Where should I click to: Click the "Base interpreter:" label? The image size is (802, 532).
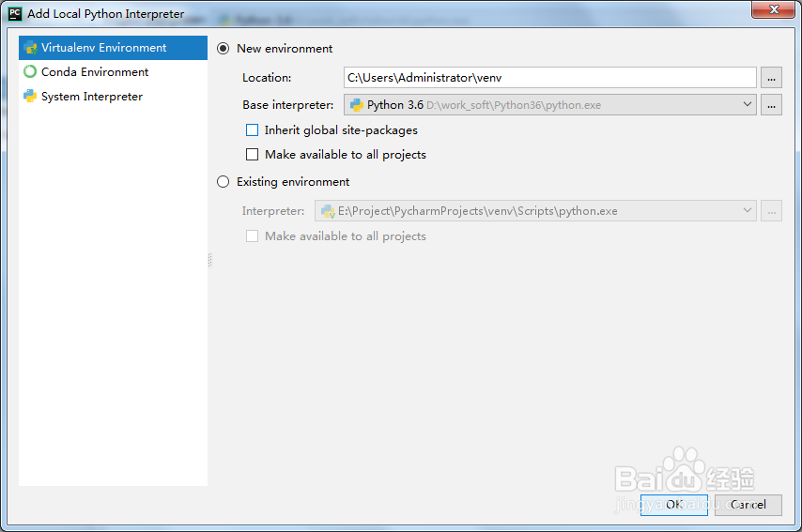click(288, 105)
